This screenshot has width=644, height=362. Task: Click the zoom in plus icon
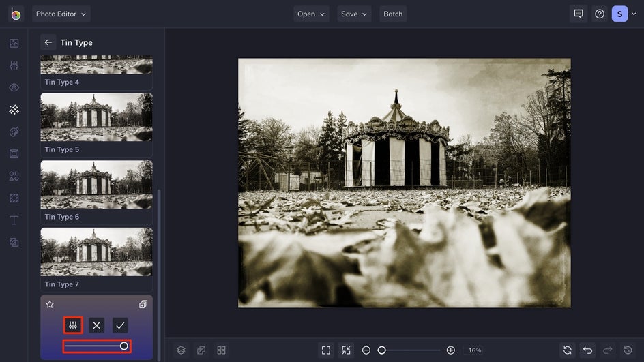click(450, 350)
